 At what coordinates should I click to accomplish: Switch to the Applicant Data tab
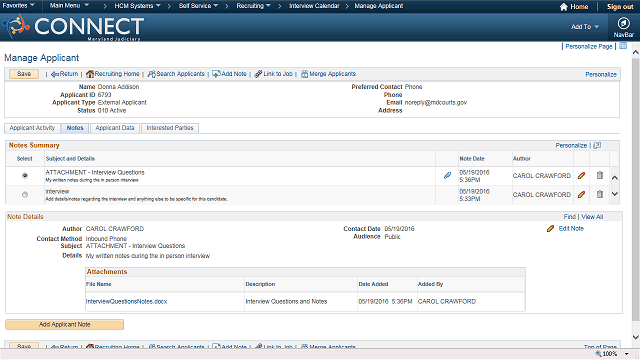(115, 128)
